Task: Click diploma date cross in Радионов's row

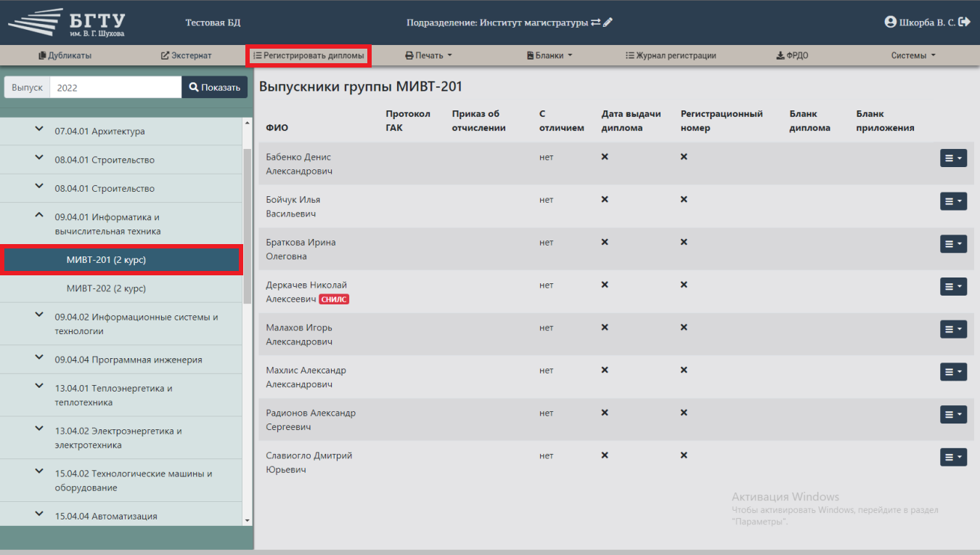Action: [605, 413]
